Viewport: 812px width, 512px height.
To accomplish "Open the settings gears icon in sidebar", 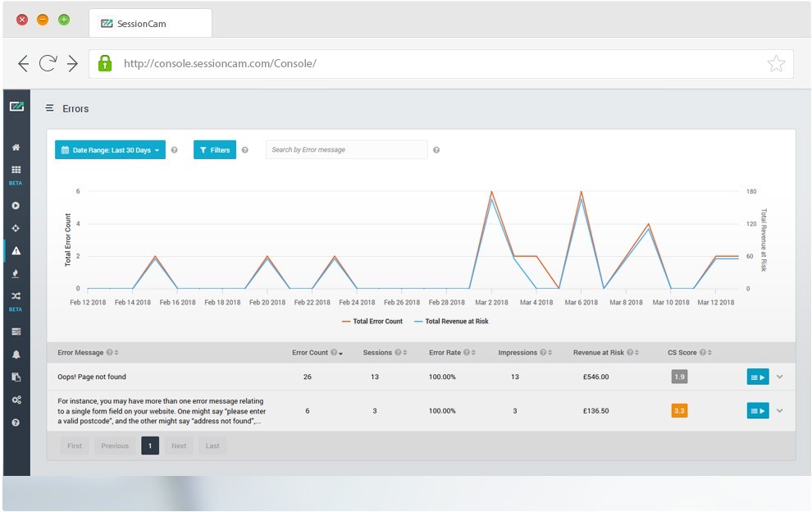I will pyautogui.click(x=16, y=400).
